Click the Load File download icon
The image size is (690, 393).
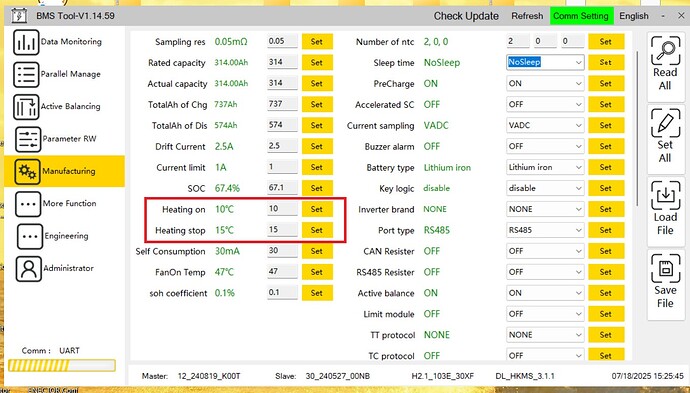[x=665, y=195]
